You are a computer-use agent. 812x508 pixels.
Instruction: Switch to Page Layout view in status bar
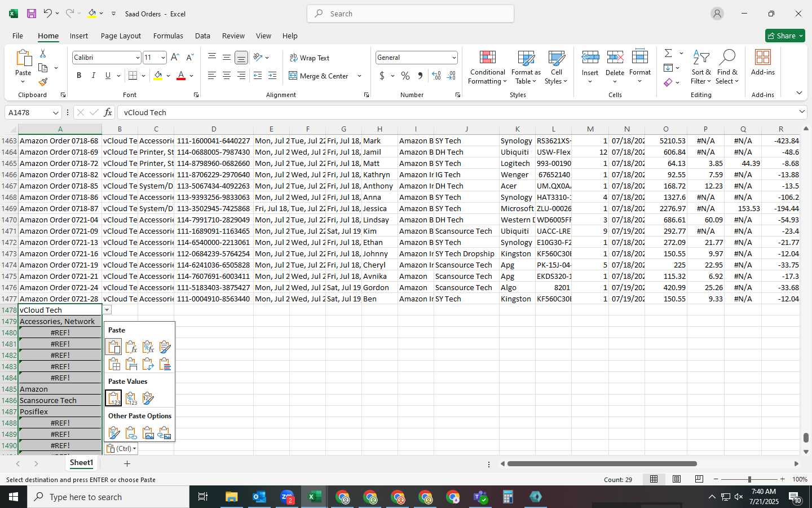(x=677, y=479)
